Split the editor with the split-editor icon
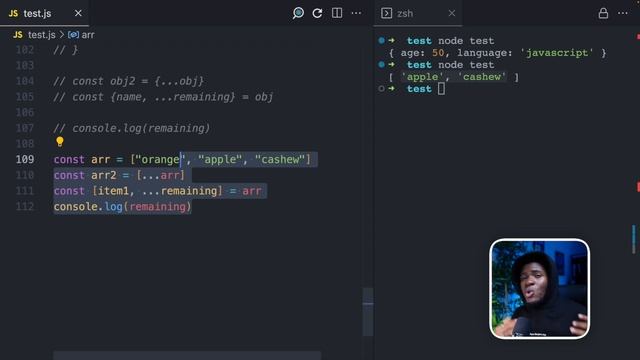The width and height of the screenshot is (640, 360). pyautogui.click(x=337, y=13)
